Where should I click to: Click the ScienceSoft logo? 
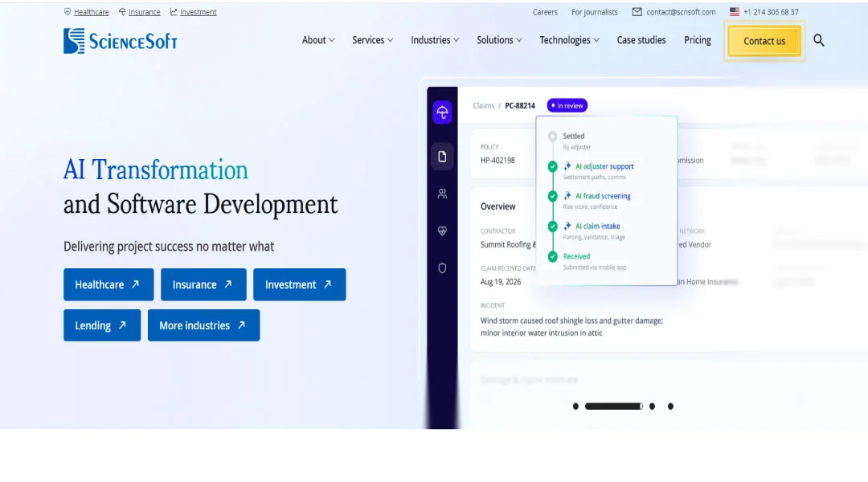120,41
